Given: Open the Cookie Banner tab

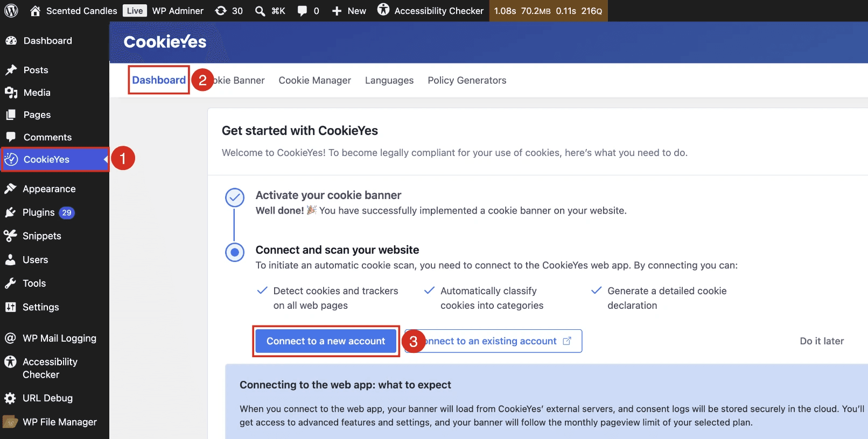Looking at the screenshot, I should click(x=239, y=80).
